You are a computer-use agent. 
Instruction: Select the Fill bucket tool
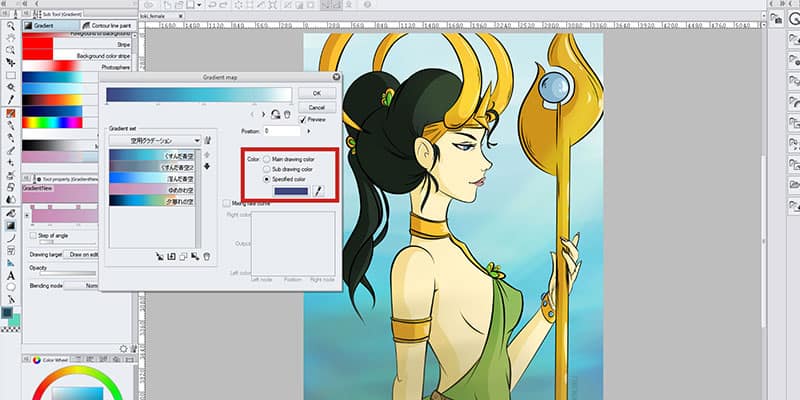10,213
